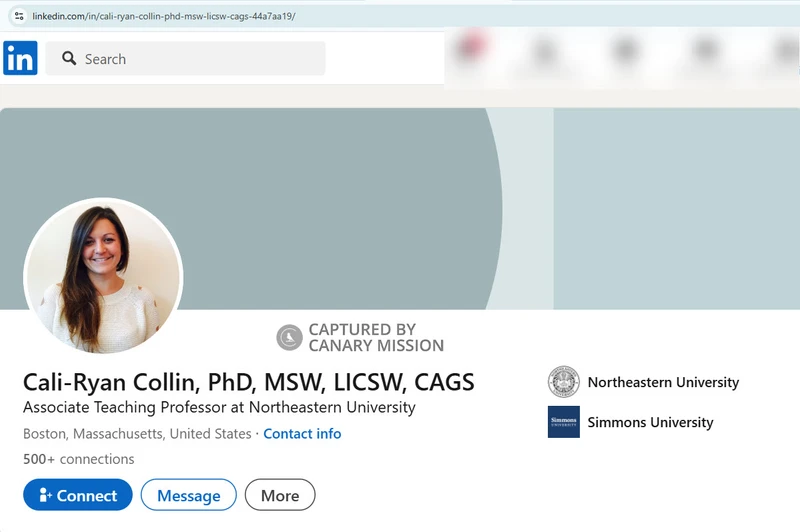Expand the More actions menu

tap(280, 495)
